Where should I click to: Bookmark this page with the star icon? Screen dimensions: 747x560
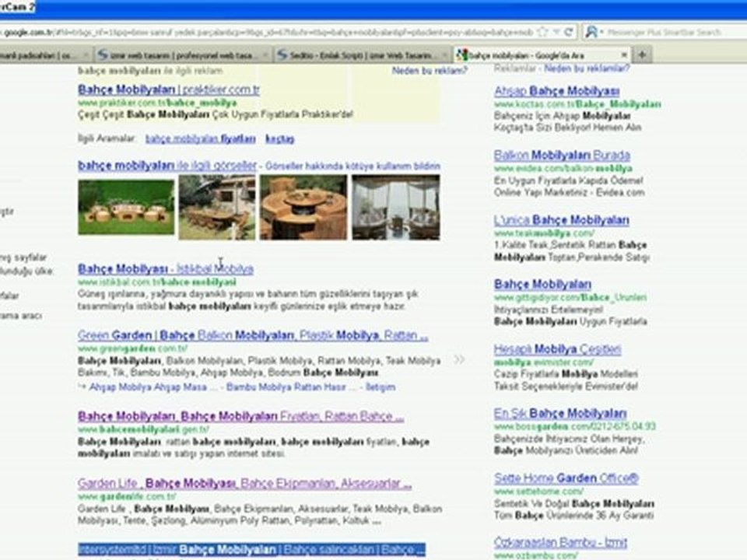pyautogui.click(x=542, y=33)
